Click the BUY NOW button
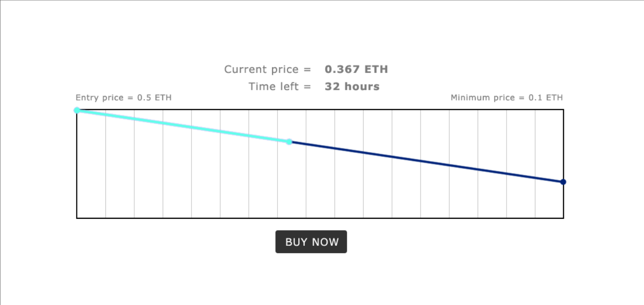This screenshot has height=305, width=644. (x=311, y=242)
